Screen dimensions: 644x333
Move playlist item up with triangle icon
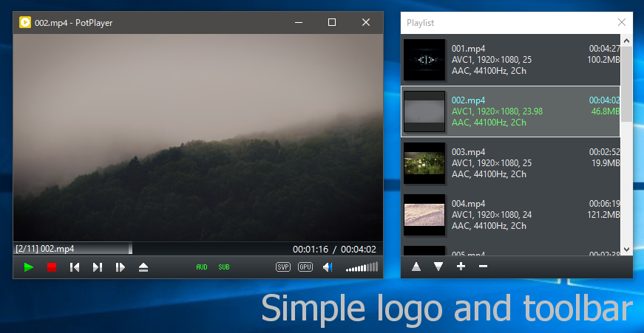pos(416,267)
